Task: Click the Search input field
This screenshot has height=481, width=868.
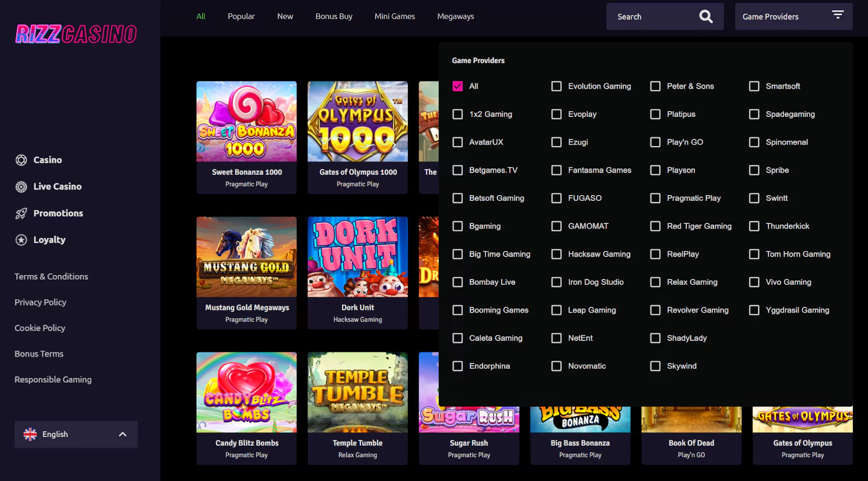Action: point(665,17)
